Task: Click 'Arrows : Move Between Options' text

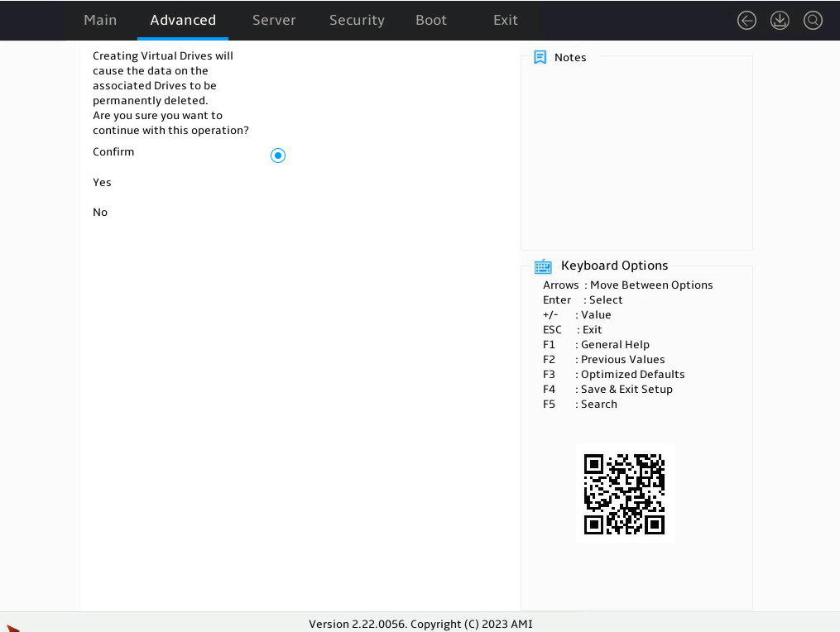Action: click(628, 285)
